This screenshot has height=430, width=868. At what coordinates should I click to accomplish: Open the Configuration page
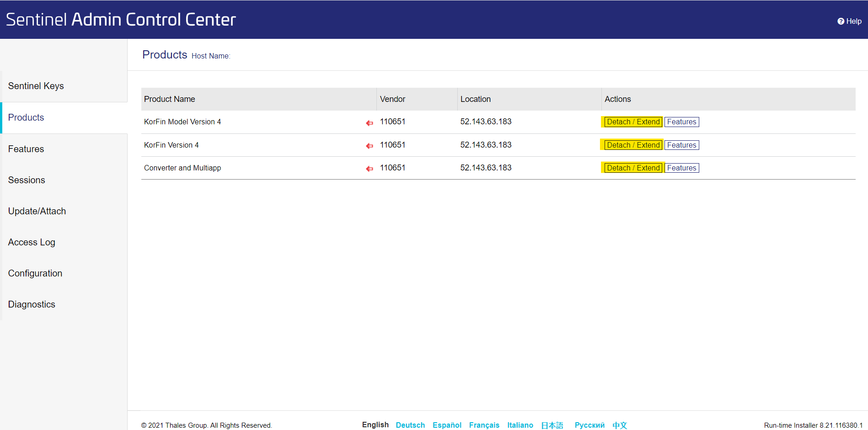click(x=35, y=273)
